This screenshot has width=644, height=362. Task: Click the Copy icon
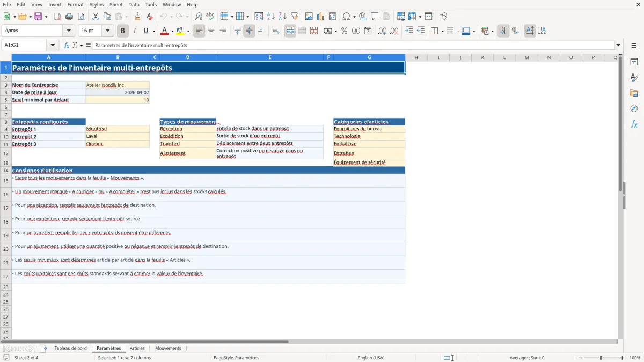pyautogui.click(x=107, y=17)
